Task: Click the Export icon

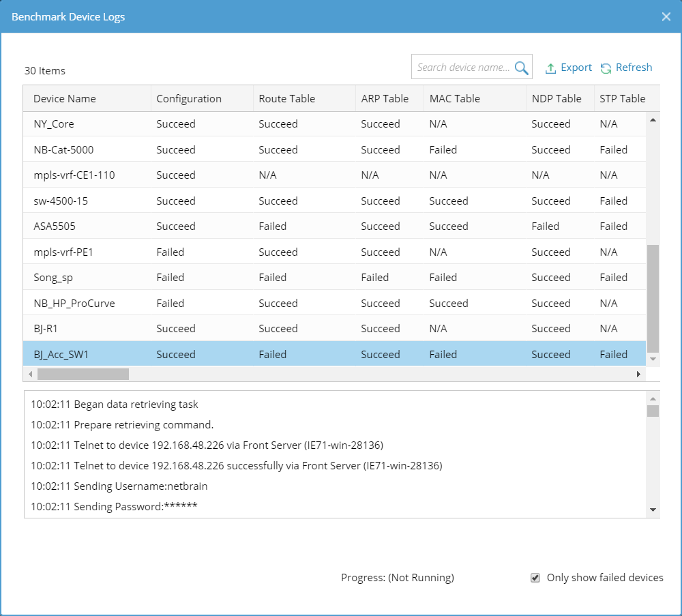Action: click(x=551, y=68)
